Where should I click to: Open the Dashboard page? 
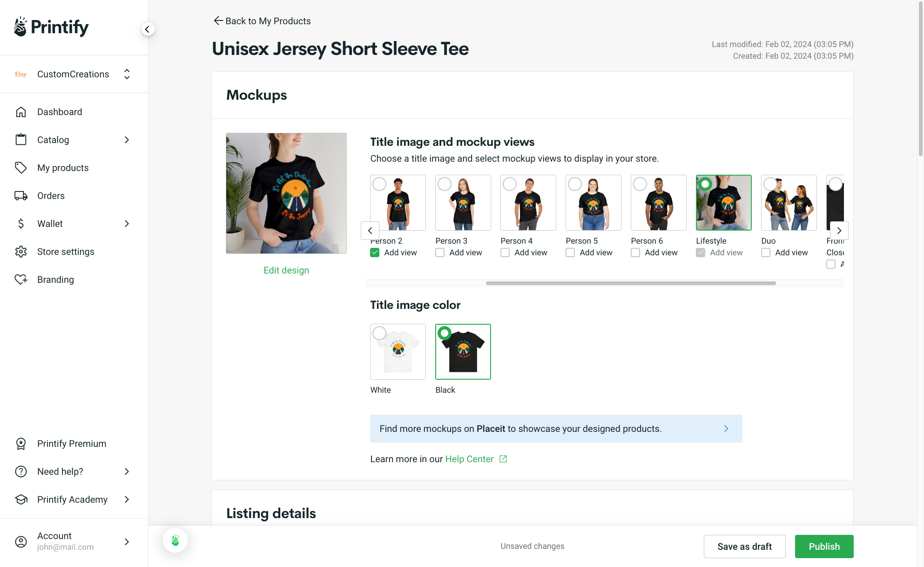coord(60,112)
